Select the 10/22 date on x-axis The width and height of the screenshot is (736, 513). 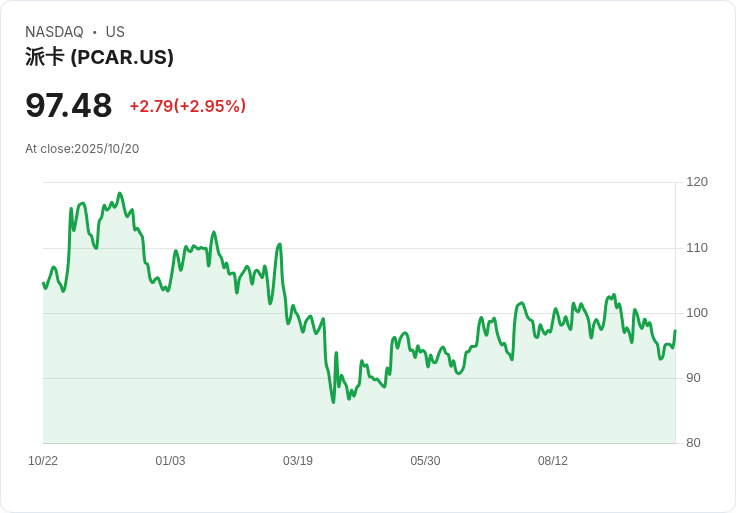tap(43, 461)
